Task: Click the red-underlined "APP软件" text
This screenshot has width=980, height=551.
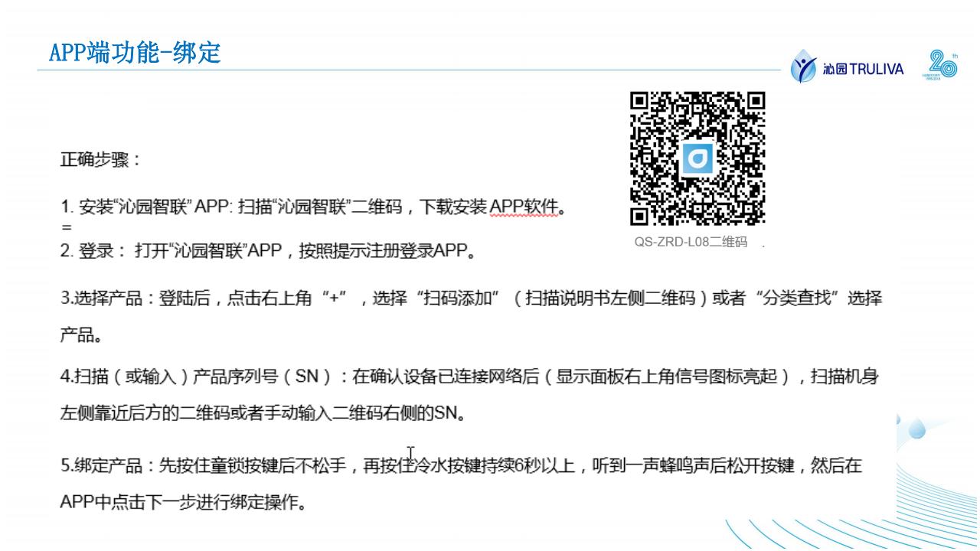Action: click(524, 207)
